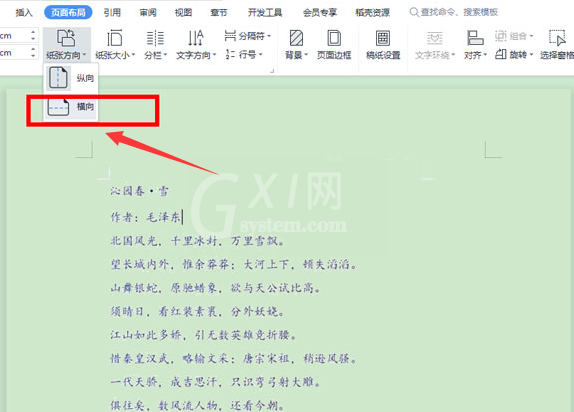Click the 文字环绕 text wrap icon

tap(435, 38)
